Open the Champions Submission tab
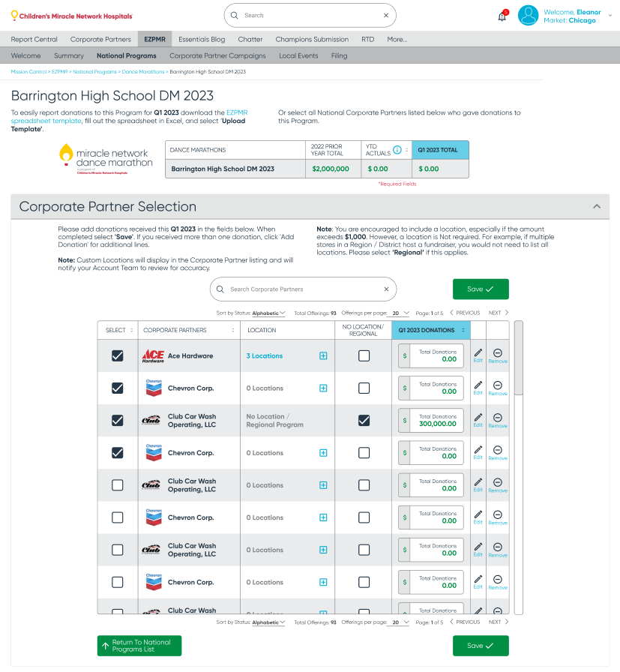The image size is (620, 672). coord(312,39)
